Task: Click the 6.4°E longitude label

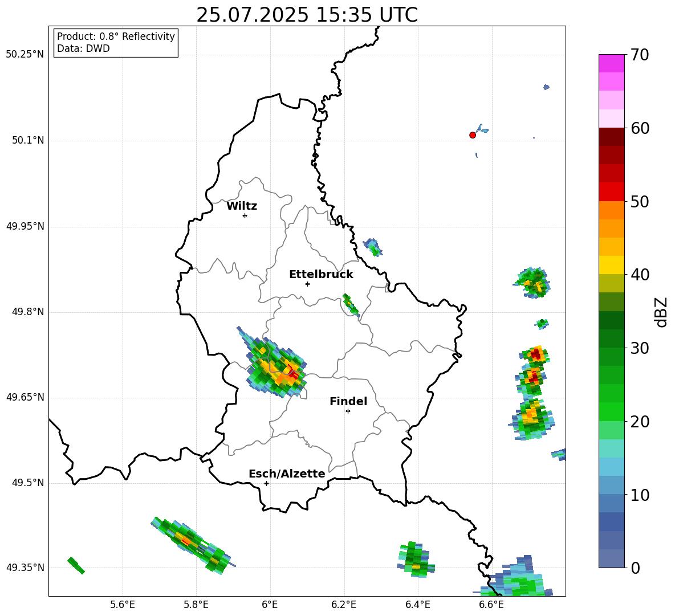Action: 417,605
